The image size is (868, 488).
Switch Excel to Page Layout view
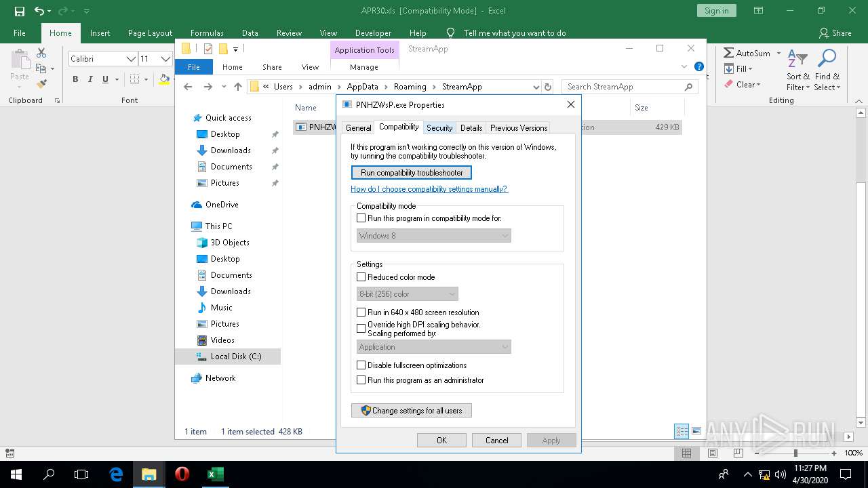711,453
